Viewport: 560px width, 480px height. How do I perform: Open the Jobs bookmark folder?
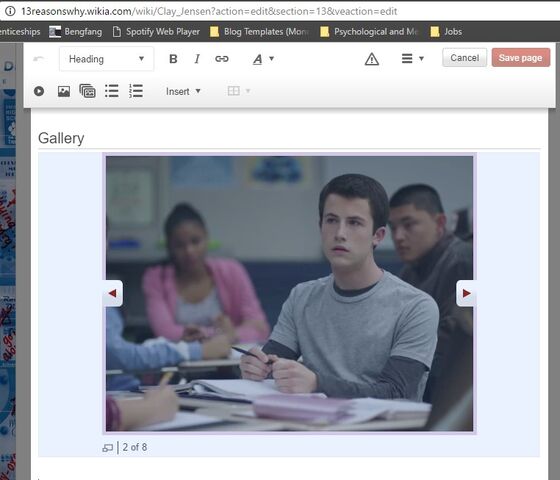click(x=446, y=32)
